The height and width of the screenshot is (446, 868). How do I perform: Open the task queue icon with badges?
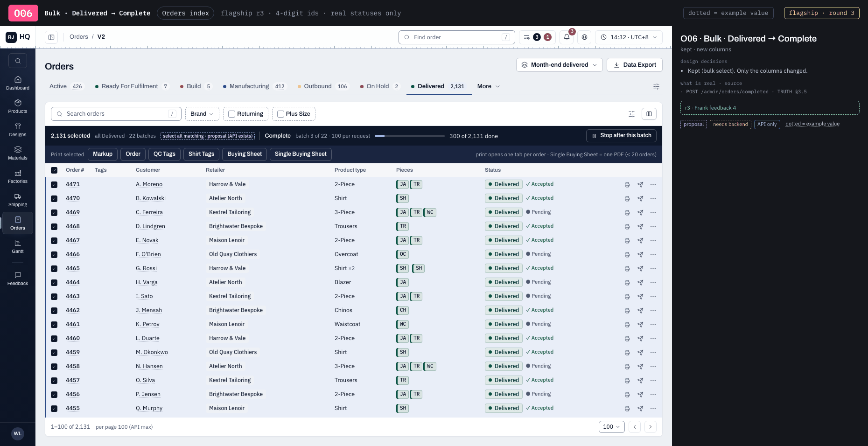click(537, 37)
